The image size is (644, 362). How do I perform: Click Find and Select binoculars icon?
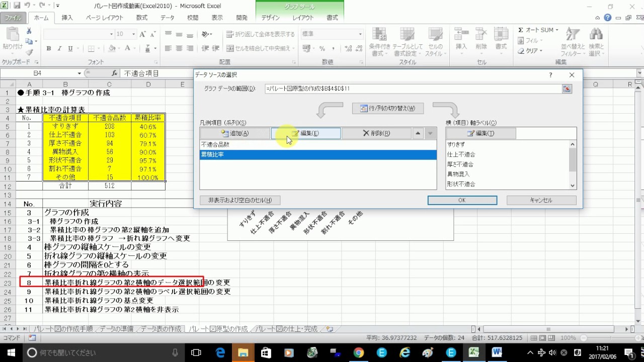coord(596,34)
